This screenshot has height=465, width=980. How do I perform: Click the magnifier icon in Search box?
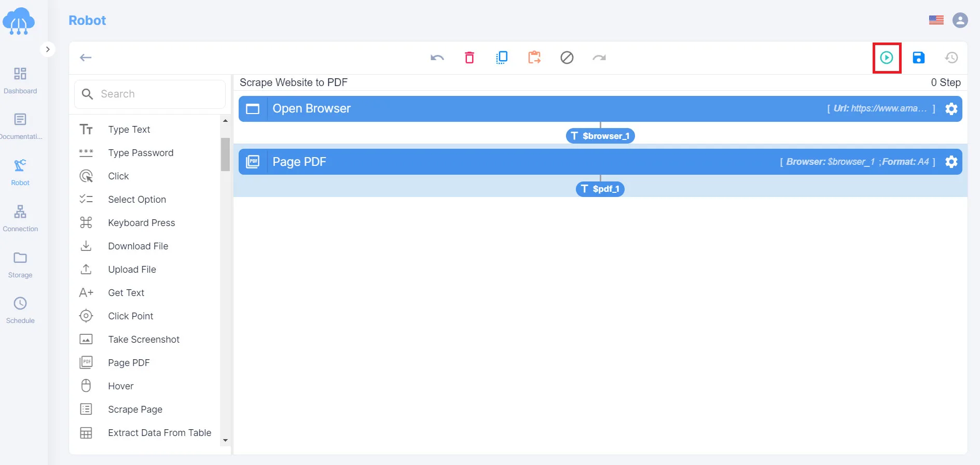(x=88, y=94)
